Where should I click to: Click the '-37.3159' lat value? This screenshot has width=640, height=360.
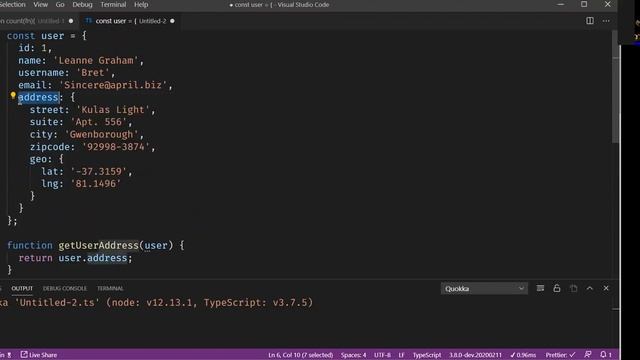[x=99, y=171]
